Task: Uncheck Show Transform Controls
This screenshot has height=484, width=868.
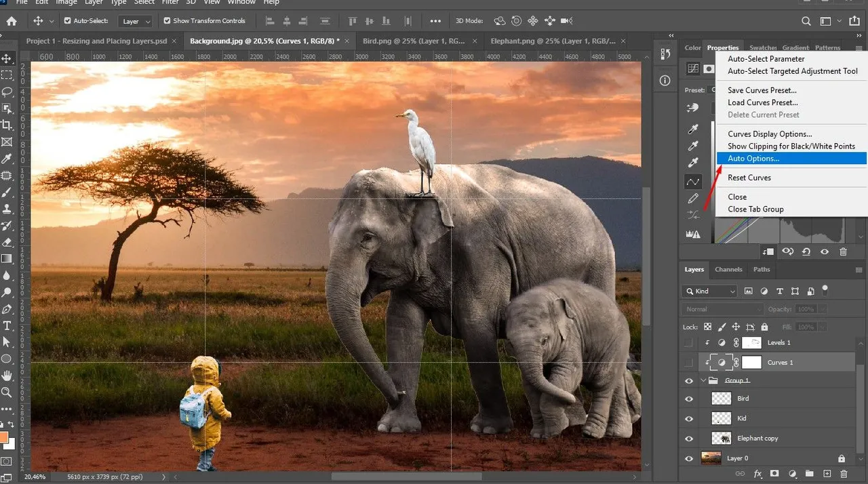Action: pos(167,21)
